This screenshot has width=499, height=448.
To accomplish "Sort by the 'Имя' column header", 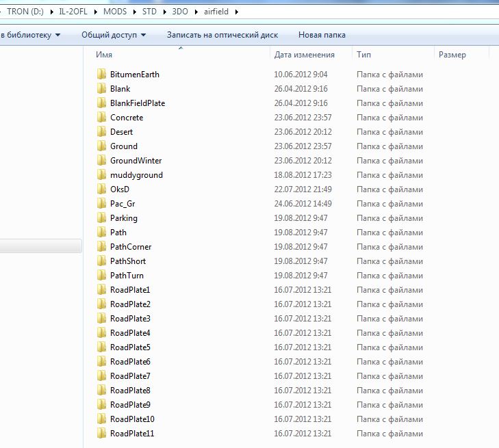I will pyautogui.click(x=104, y=55).
